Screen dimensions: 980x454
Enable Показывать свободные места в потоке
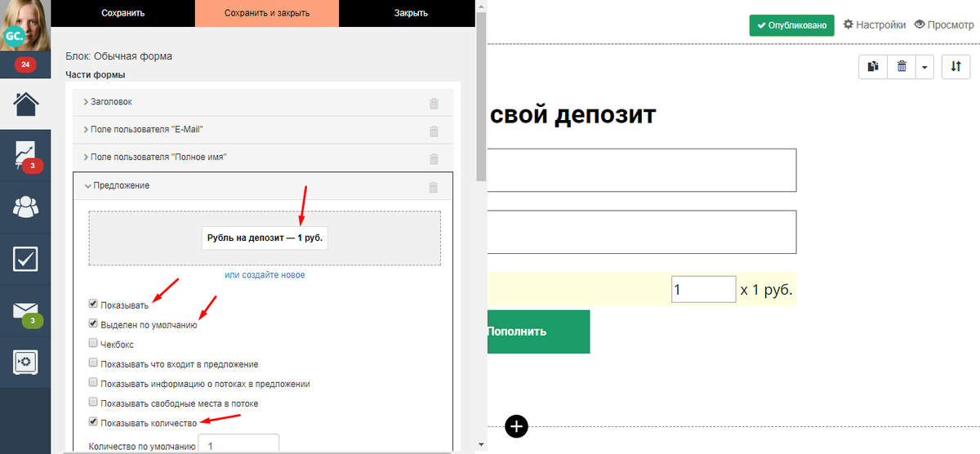(93, 402)
